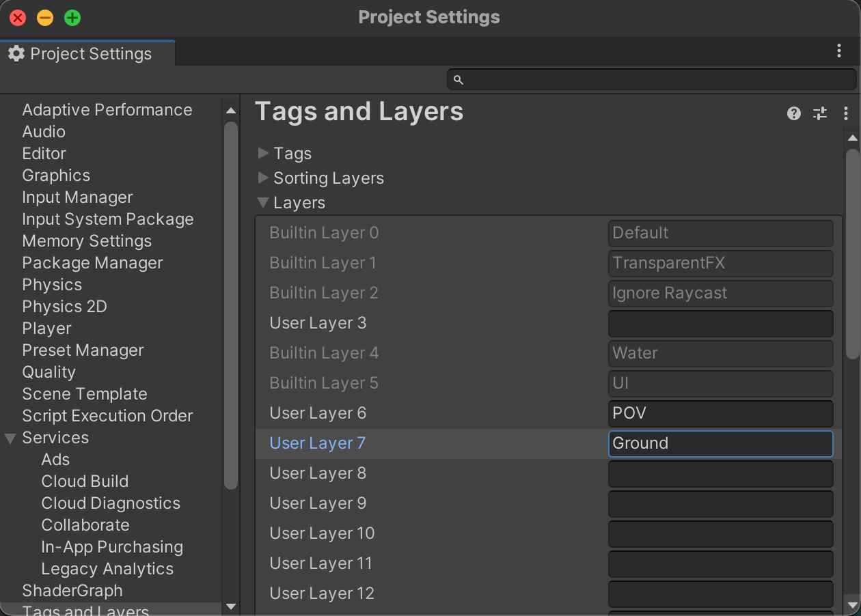
Task: Open Cloud Build under Services
Action: 85,481
